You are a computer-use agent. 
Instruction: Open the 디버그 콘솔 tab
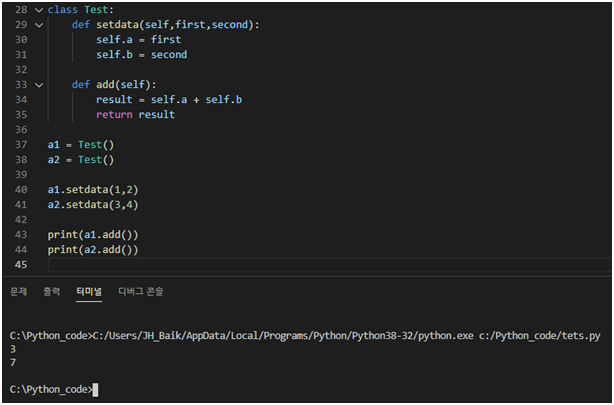(141, 291)
